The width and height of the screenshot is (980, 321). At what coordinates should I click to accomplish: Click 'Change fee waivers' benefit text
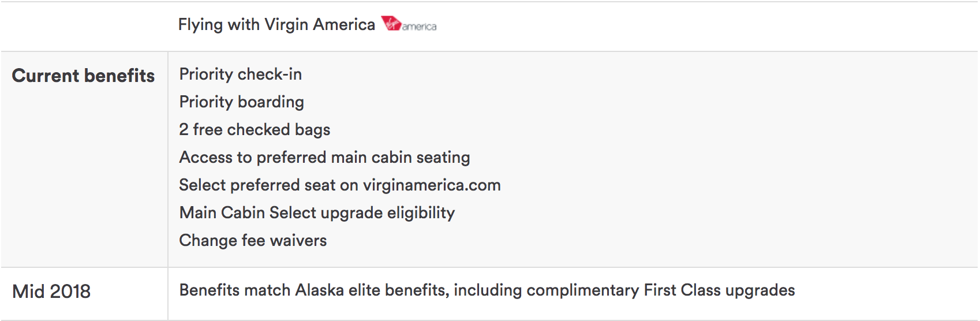point(253,240)
